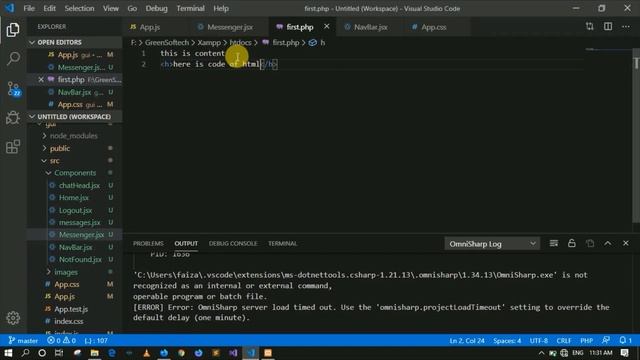
Task: Open Home.jsx in the file tree
Action: 73,198
